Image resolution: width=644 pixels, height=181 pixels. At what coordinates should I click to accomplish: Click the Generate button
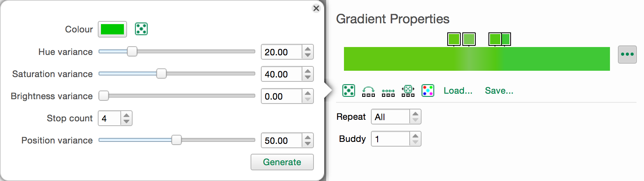coord(282,162)
